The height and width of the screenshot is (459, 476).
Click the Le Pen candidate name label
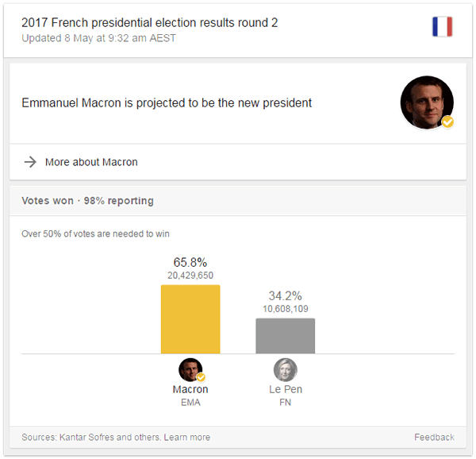[x=286, y=390]
